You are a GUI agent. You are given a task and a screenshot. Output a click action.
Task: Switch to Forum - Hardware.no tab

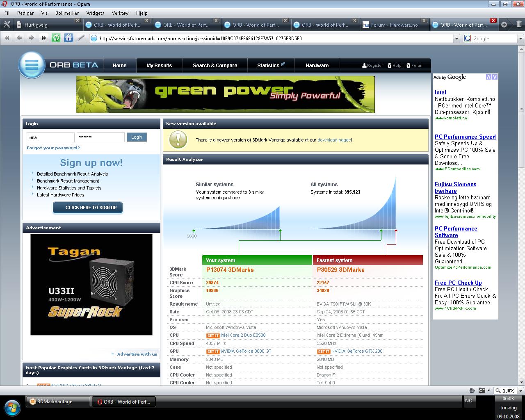pyautogui.click(x=394, y=25)
